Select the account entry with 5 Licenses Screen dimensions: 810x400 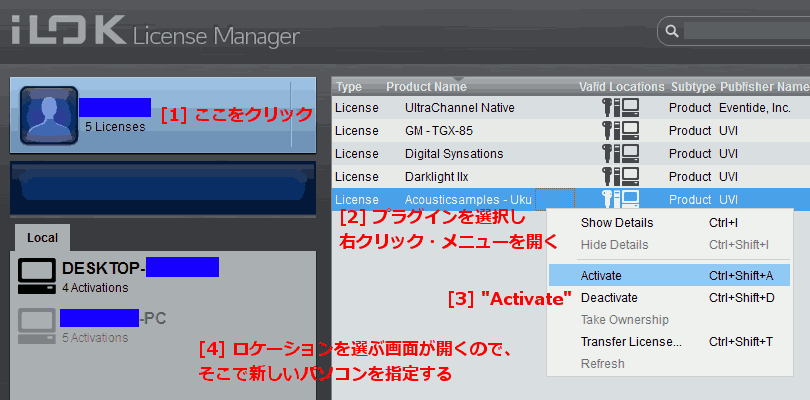pos(163,115)
